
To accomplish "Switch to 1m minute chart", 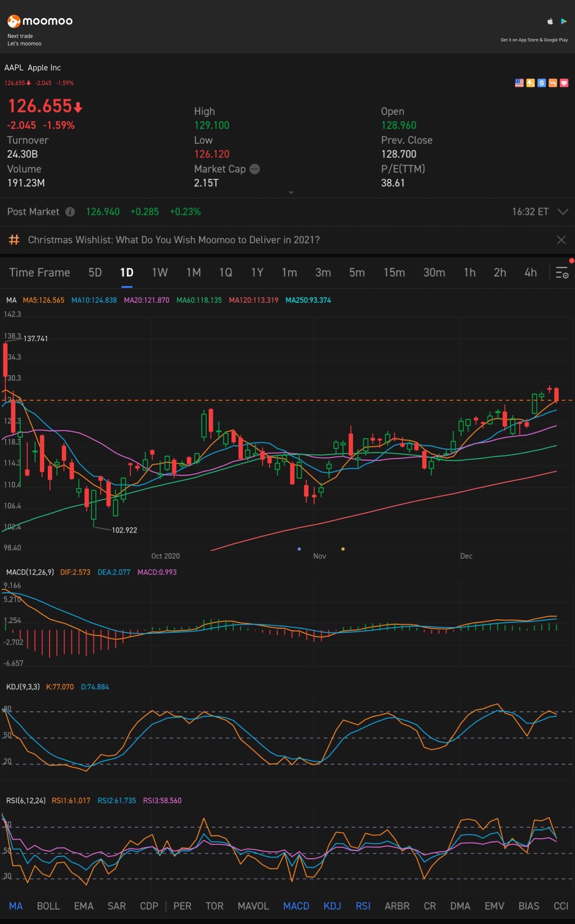I will pyautogui.click(x=289, y=273).
